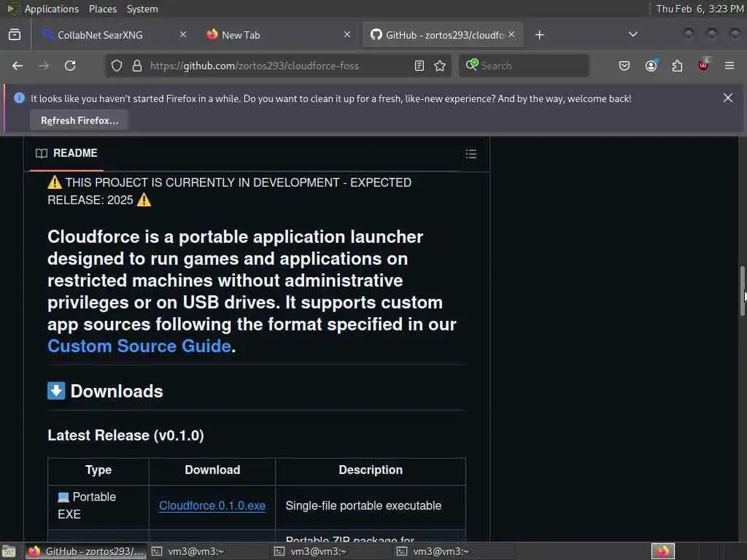
Task: Open the tracking protection shield icon
Action: [x=117, y=66]
